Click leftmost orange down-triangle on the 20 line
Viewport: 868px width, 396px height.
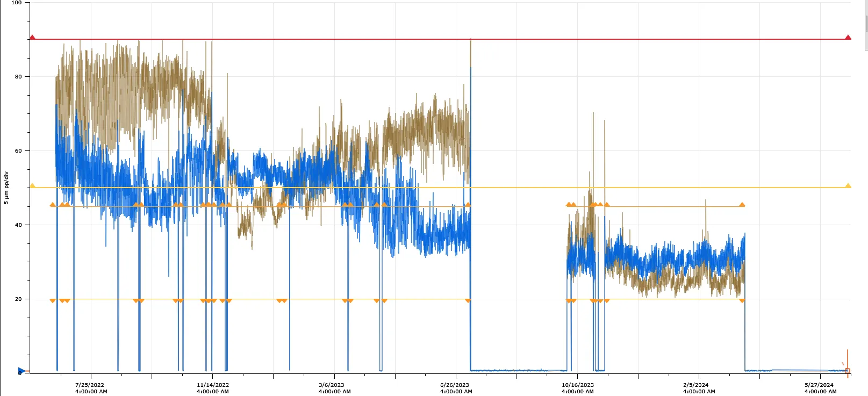point(52,301)
